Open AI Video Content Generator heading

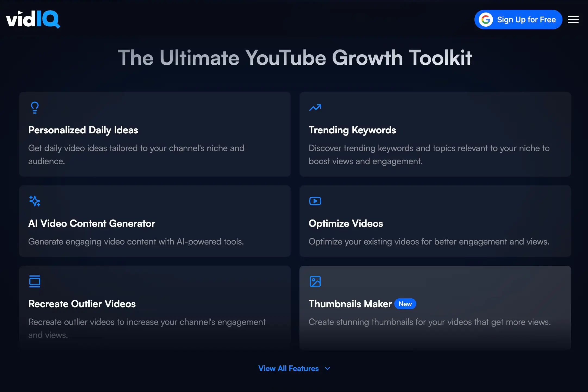click(x=92, y=224)
